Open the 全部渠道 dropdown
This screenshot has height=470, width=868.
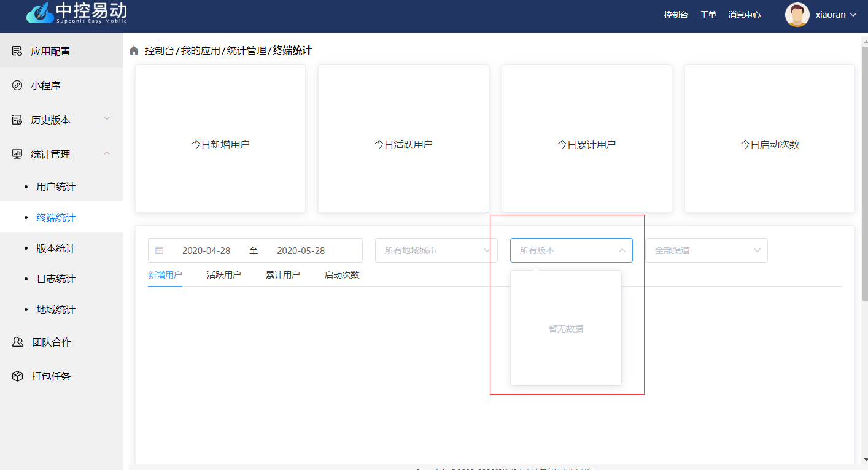(x=707, y=250)
